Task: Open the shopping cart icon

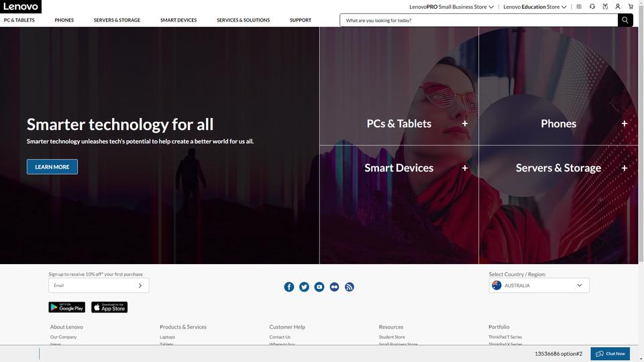Action: 631,7
